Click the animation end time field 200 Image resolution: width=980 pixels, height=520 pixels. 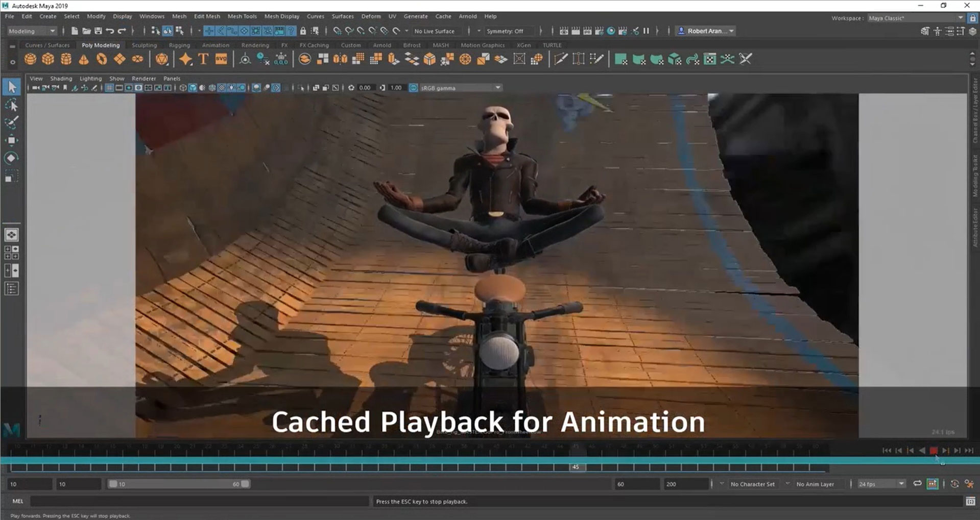(x=685, y=484)
